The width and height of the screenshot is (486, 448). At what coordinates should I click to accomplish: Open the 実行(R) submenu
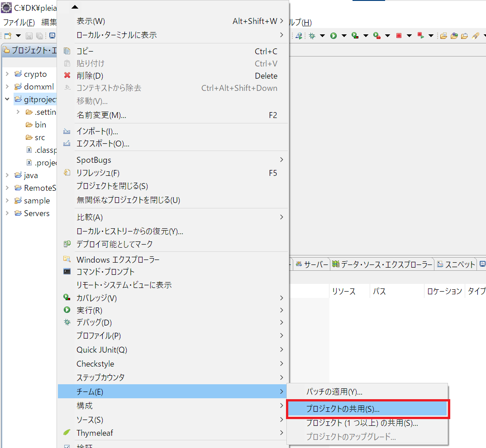click(173, 310)
